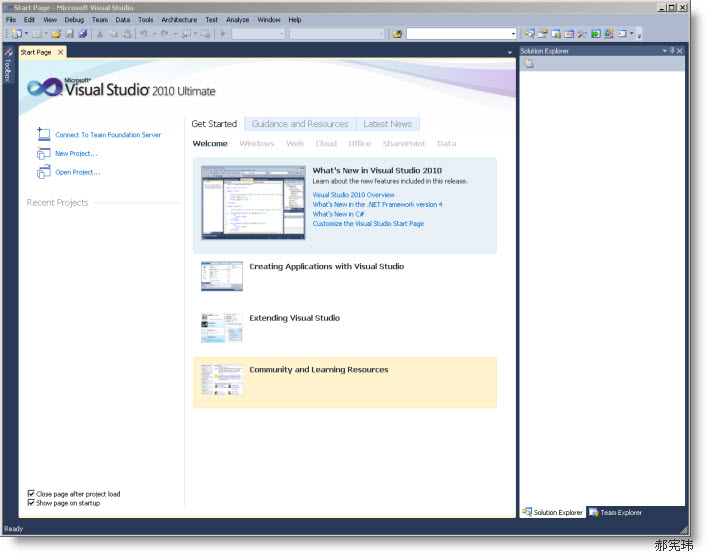Click the Navigate Forward toolbar icon
Screen dimensions: 707x553
point(206,33)
